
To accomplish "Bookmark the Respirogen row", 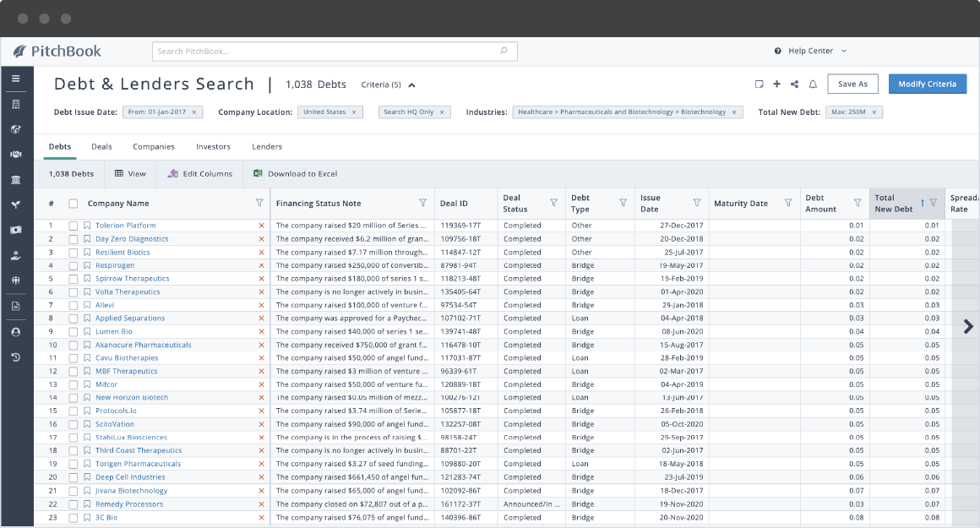I will click(x=88, y=265).
